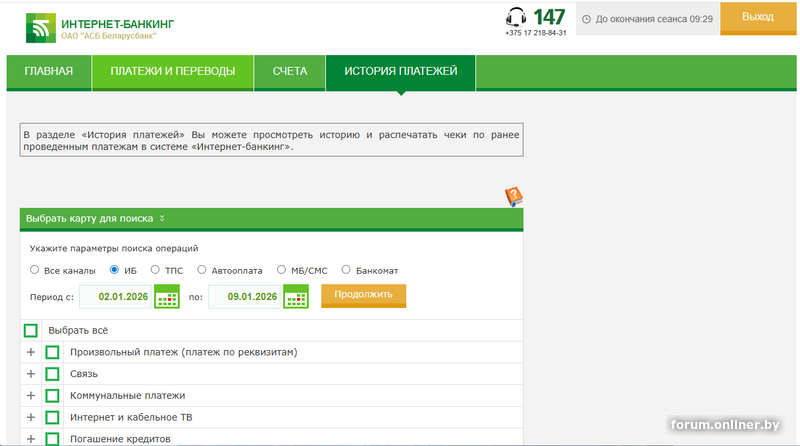The height and width of the screenshot is (446, 800).
Task: Tick the 'Коммунальные платежи' checkbox
Action: pyautogui.click(x=52, y=395)
